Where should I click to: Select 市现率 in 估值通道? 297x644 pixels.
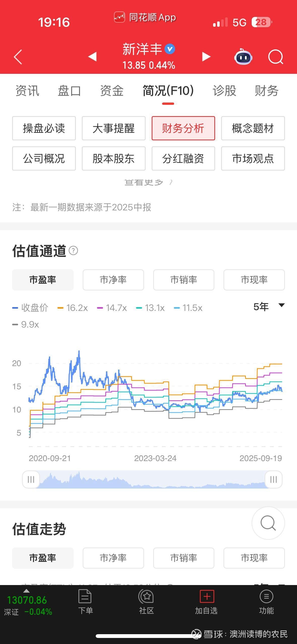pyautogui.click(x=254, y=280)
